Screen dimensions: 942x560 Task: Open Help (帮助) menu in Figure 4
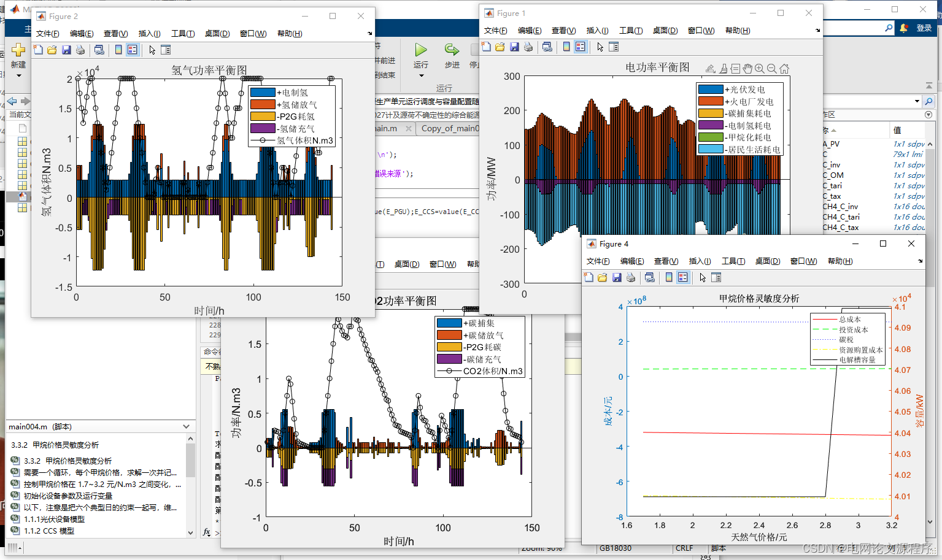click(x=840, y=261)
